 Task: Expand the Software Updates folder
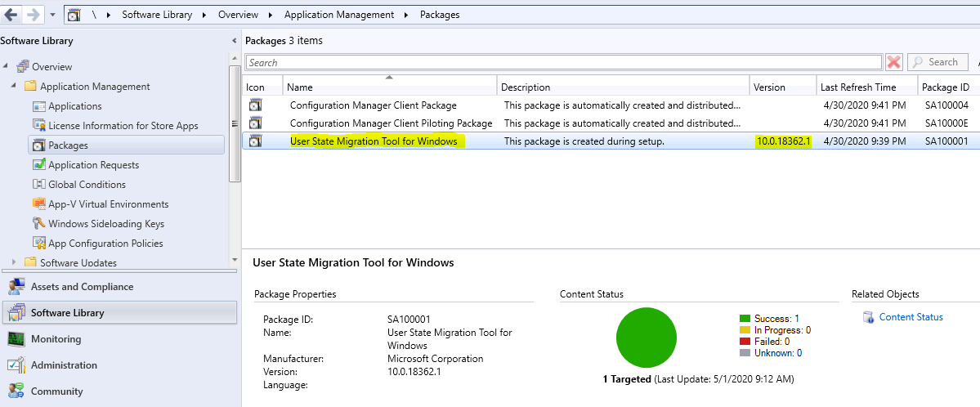pos(14,262)
